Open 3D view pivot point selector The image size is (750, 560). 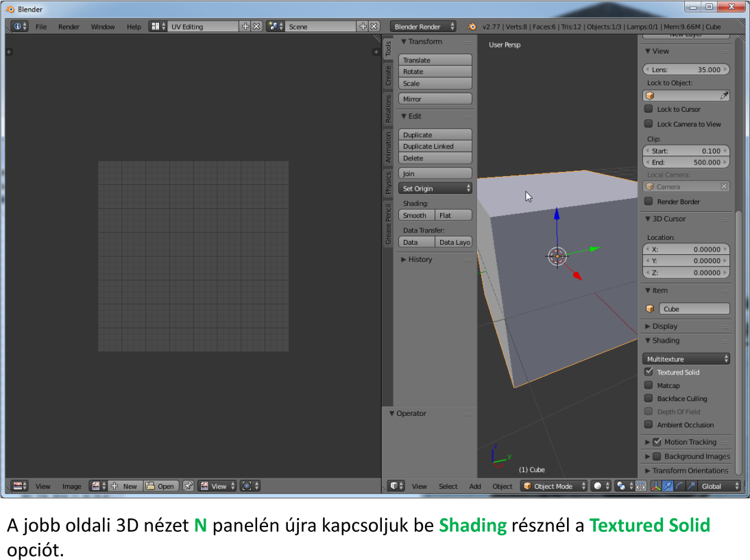point(623,486)
